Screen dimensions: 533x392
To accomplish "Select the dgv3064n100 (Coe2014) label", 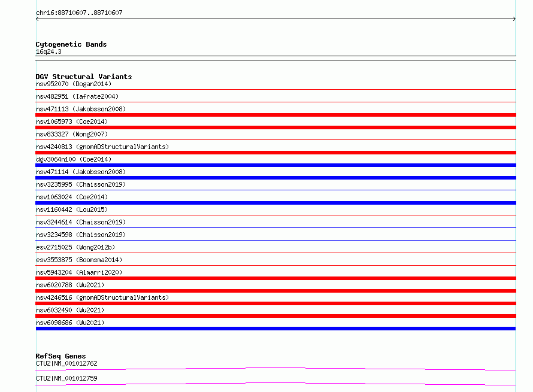I will point(74,159).
